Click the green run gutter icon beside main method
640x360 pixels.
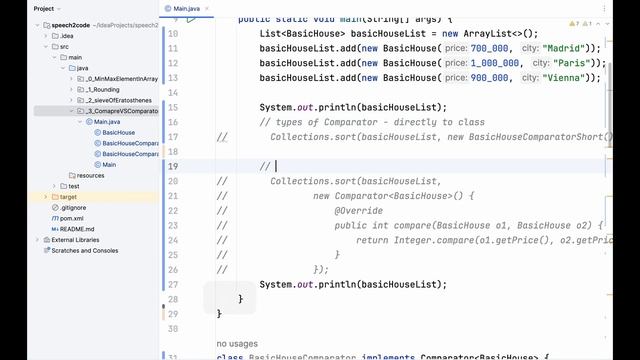[191, 19]
